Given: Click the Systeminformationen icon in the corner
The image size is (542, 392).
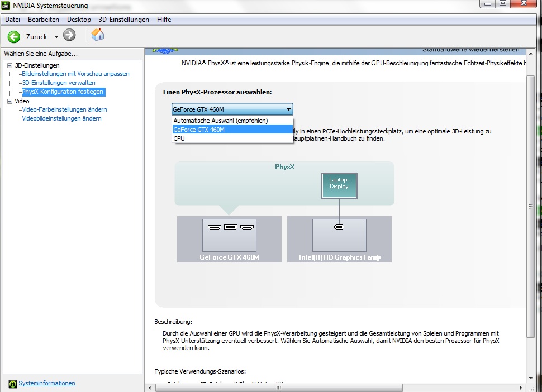Looking at the screenshot, I should click(x=12, y=384).
